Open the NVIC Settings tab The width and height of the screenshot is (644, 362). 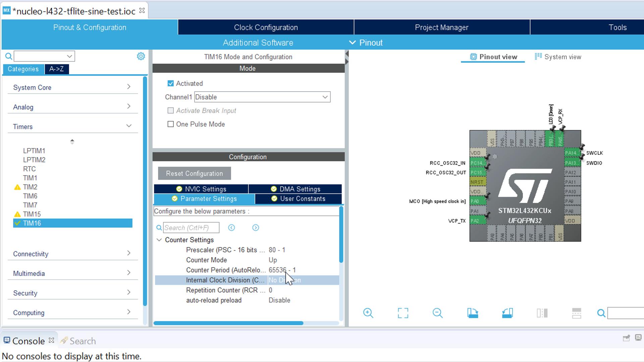point(201,189)
